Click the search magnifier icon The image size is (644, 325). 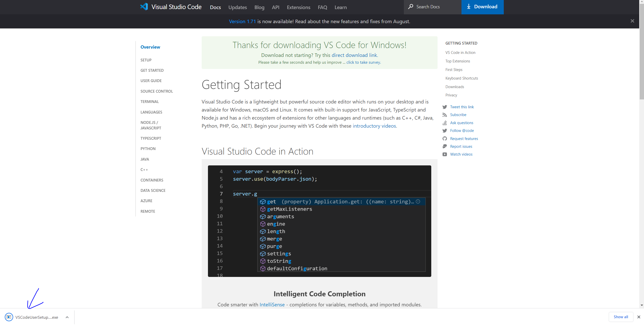click(411, 7)
